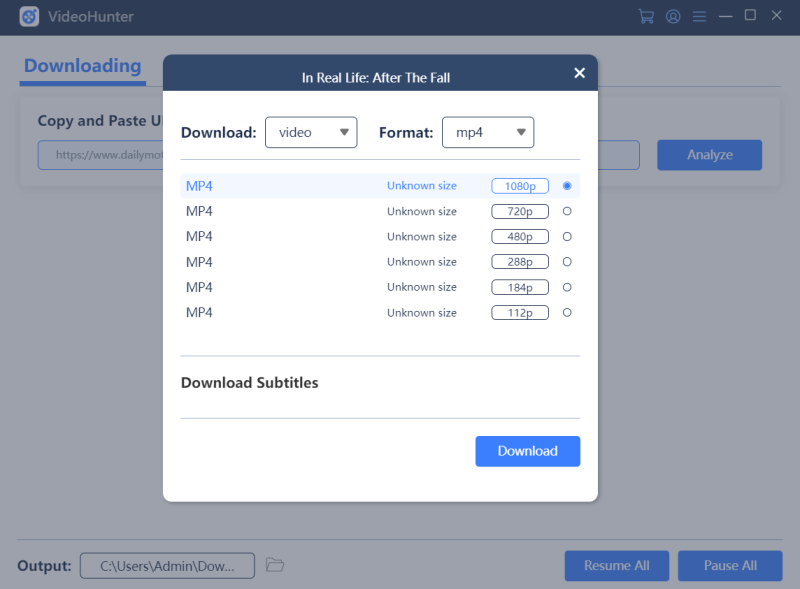800x589 pixels.
Task: Open the user account icon
Action: pyautogui.click(x=673, y=16)
